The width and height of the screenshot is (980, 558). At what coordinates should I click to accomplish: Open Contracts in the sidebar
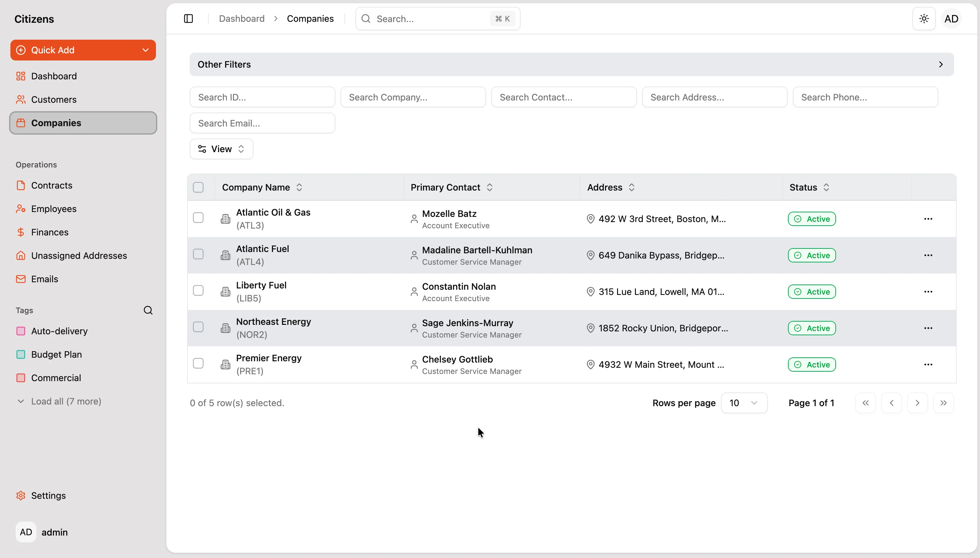[52, 185]
